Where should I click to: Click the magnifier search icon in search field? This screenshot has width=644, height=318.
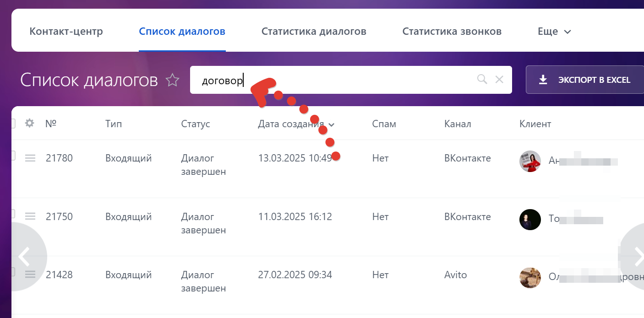[x=482, y=80]
